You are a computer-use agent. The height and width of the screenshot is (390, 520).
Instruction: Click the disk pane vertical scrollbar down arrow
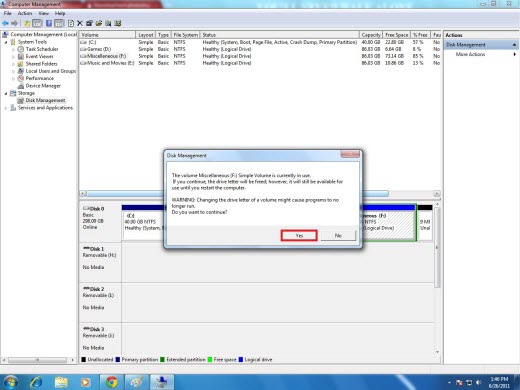[x=437, y=352]
